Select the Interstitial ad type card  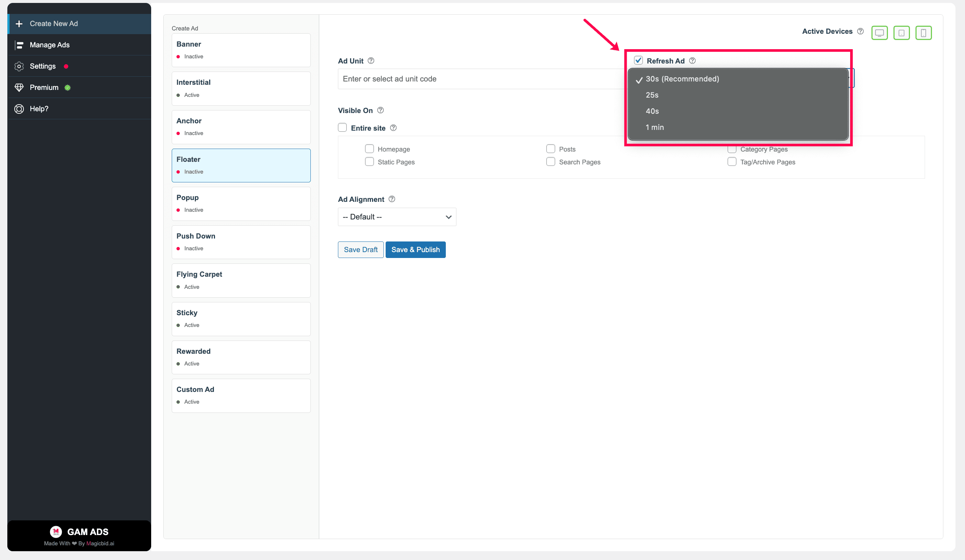(x=241, y=88)
